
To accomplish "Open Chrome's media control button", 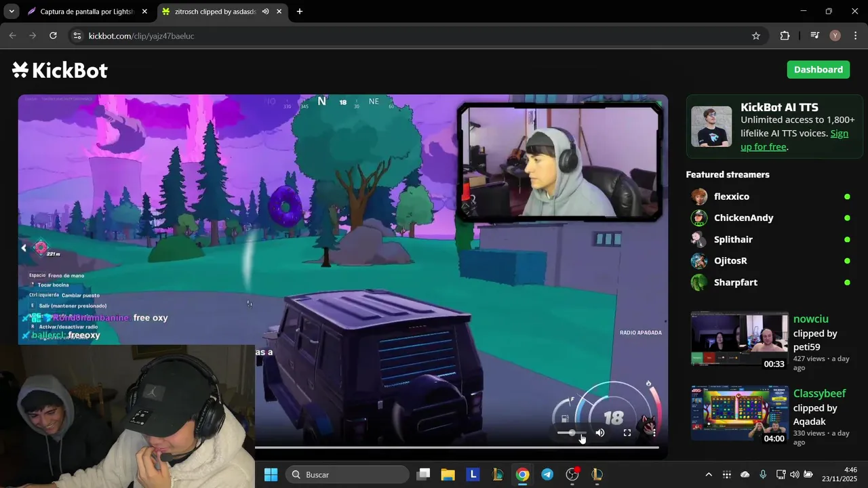I will 815,36.
